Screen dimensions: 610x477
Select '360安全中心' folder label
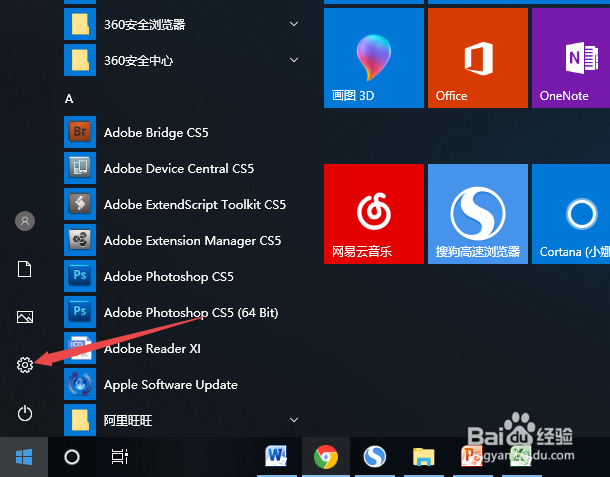(x=138, y=61)
